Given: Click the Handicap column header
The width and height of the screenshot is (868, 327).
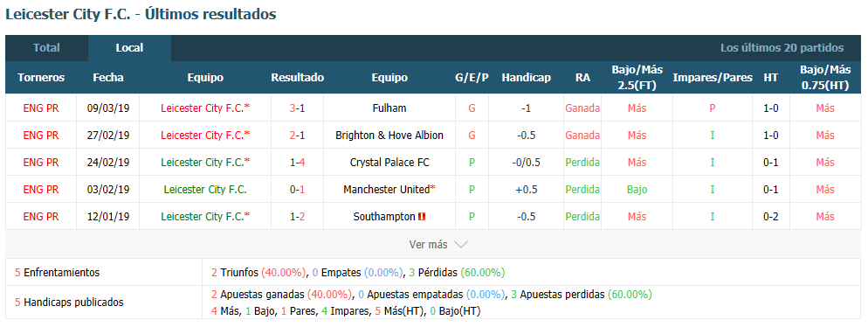Looking at the screenshot, I should pos(526,78).
